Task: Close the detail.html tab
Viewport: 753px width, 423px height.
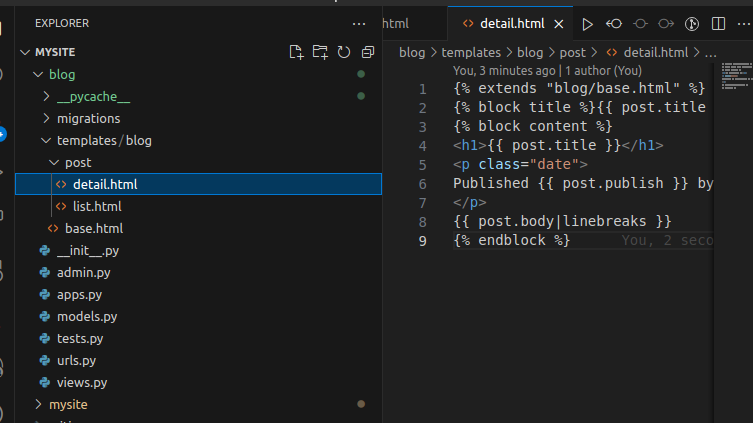Action: coord(559,24)
